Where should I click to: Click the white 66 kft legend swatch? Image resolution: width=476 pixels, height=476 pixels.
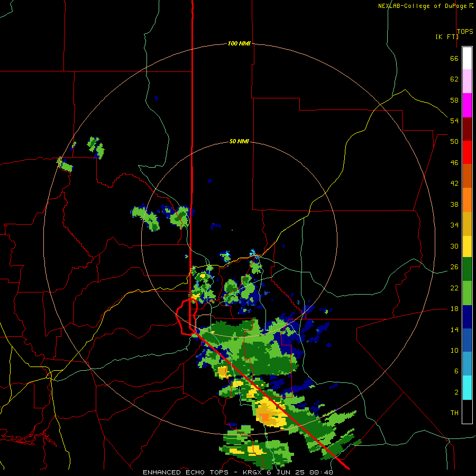pos(467,58)
